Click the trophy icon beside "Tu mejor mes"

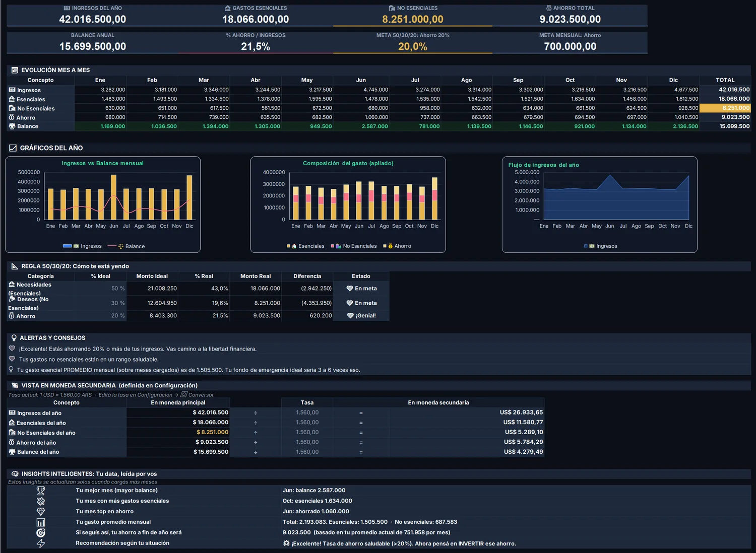(x=41, y=491)
